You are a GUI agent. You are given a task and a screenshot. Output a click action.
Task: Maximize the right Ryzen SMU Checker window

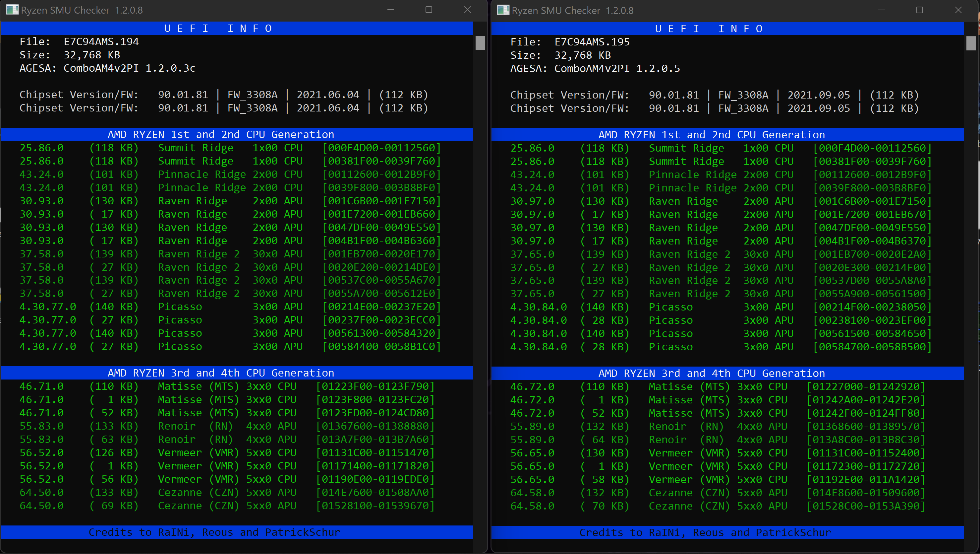919,10
